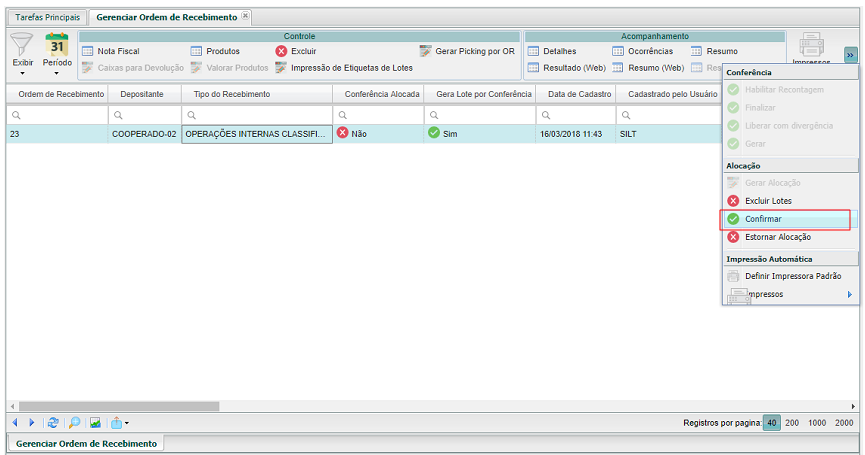Go to next page with right arrow
Viewport: 865px width, 455px height.
[x=31, y=422]
